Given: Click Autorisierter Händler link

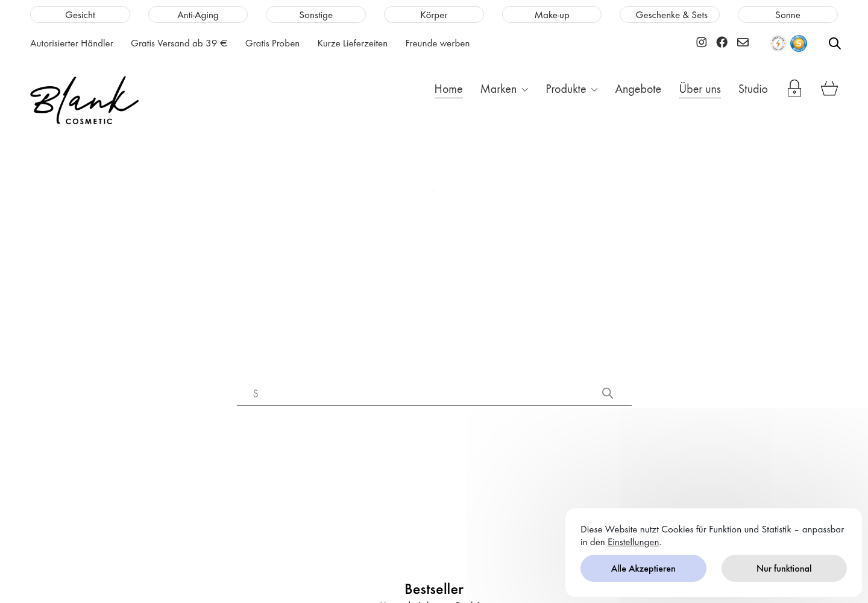Looking at the screenshot, I should [72, 43].
